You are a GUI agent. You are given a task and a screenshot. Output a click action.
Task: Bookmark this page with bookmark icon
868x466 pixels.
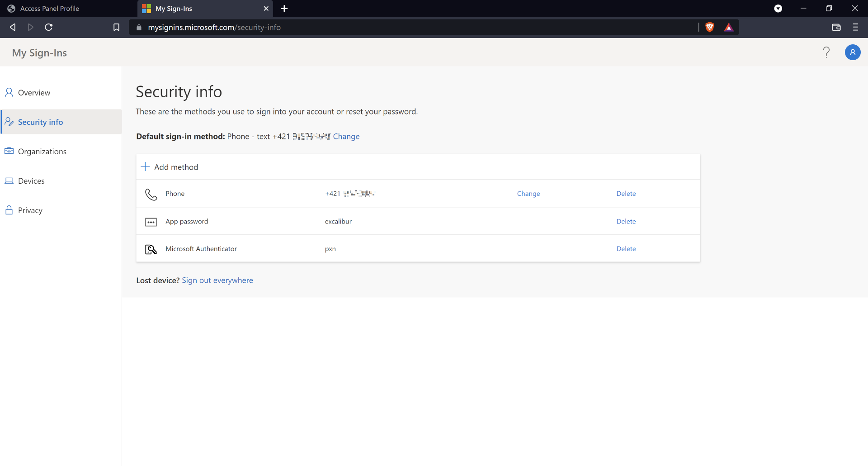[116, 27]
